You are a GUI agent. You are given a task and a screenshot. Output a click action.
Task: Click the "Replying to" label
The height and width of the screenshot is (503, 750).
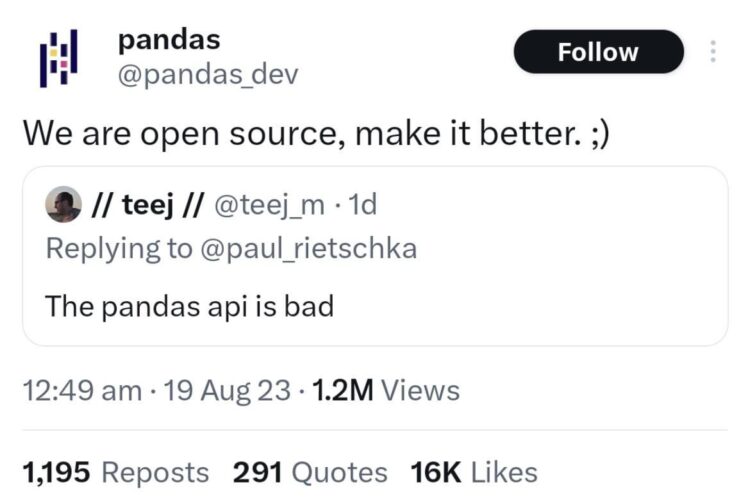(x=118, y=248)
